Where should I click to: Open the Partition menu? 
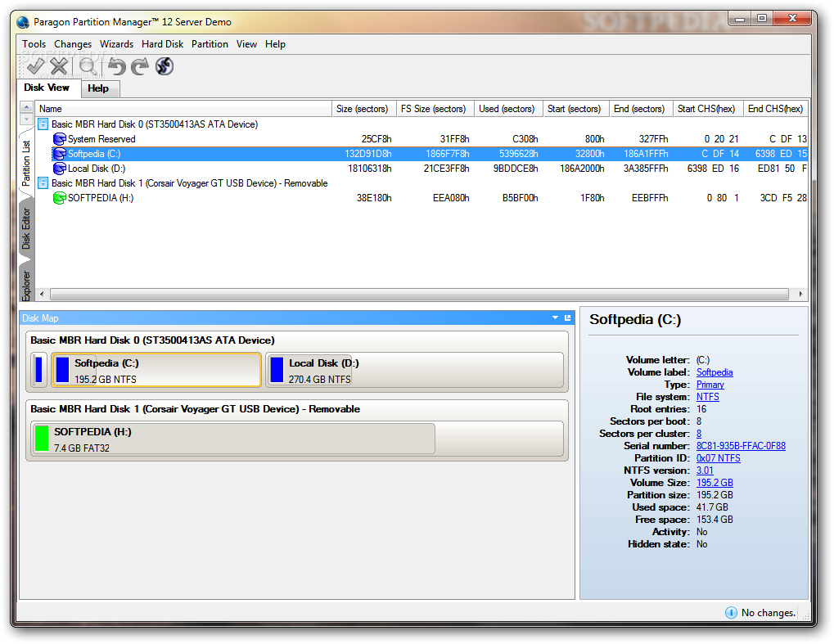tap(210, 44)
